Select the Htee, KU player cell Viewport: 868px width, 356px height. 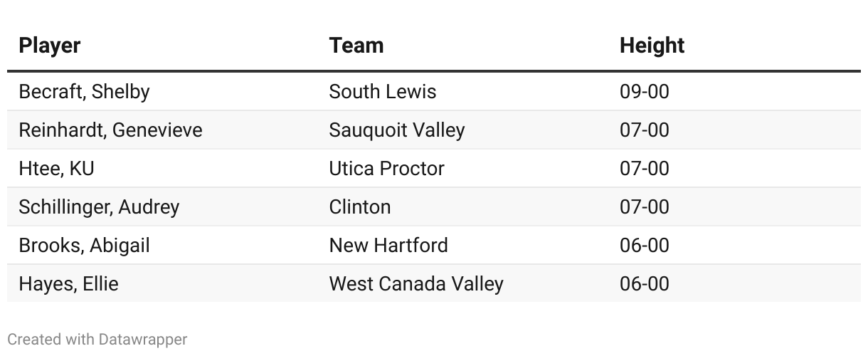pos(57,169)
